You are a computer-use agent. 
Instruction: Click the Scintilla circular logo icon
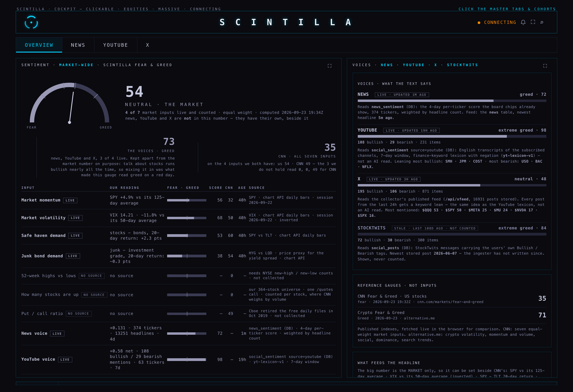(31, 22)
